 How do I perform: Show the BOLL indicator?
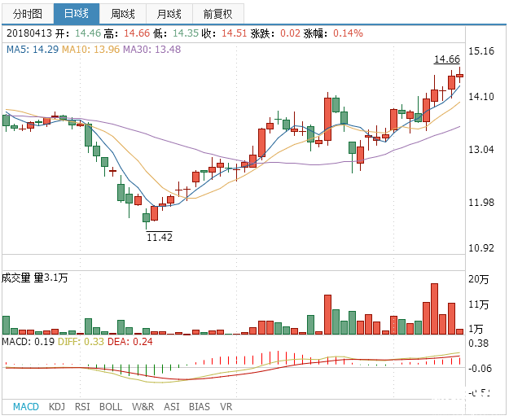pyautogui.click(x=111, y=407)
